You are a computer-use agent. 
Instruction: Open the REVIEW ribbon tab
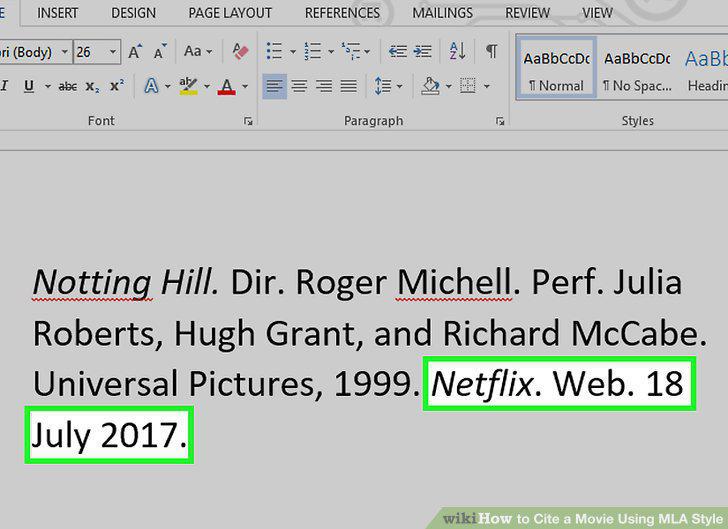[x=527, y=13]
